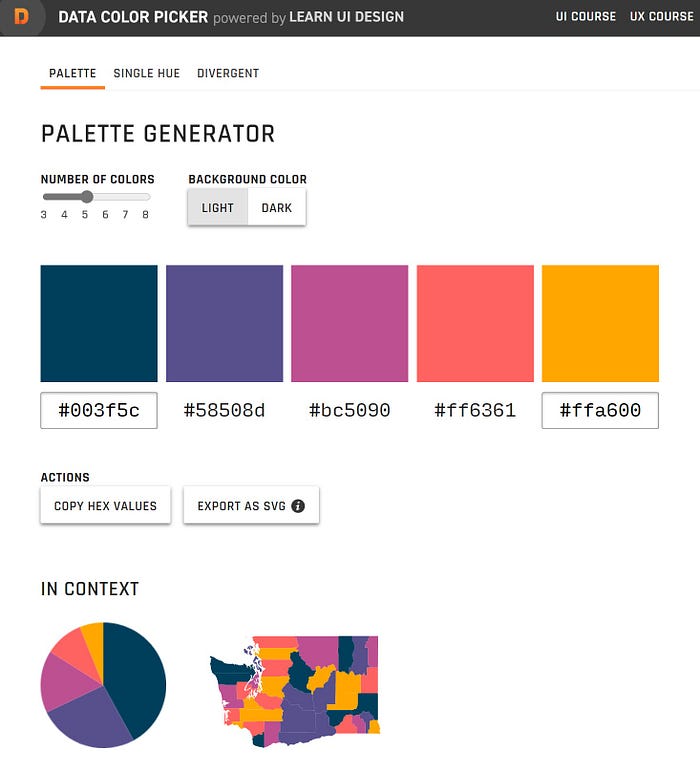The height and width of the screenshot is (772, 700).
Task: Click the orange #ffa600 color swatch
Action: tap(600, 323)
